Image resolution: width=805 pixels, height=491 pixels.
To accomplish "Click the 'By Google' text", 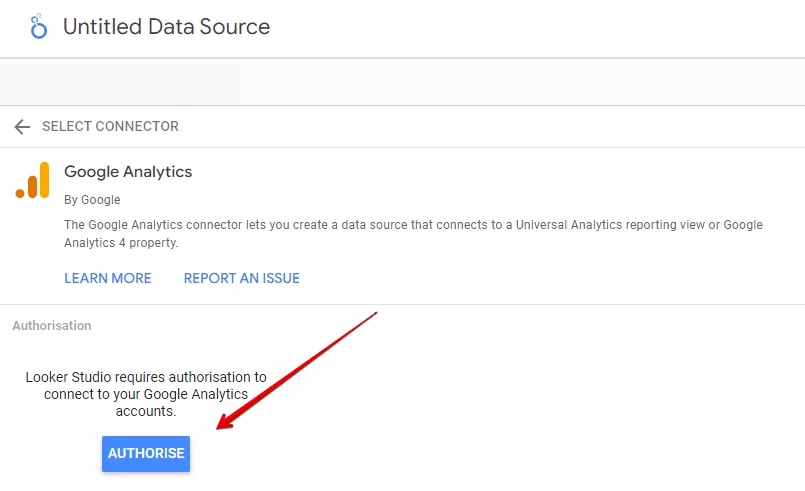I will point(92,200).
